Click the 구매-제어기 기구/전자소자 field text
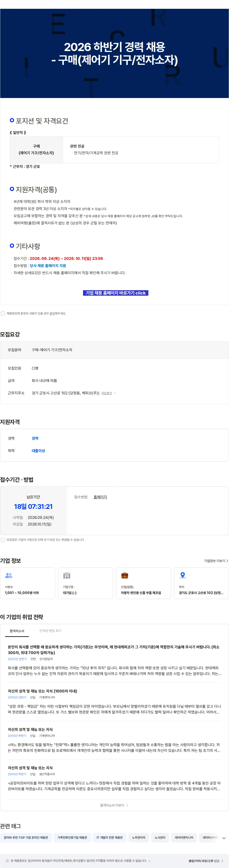This screenshot has width=229, height=868. (x=52, y=350)
